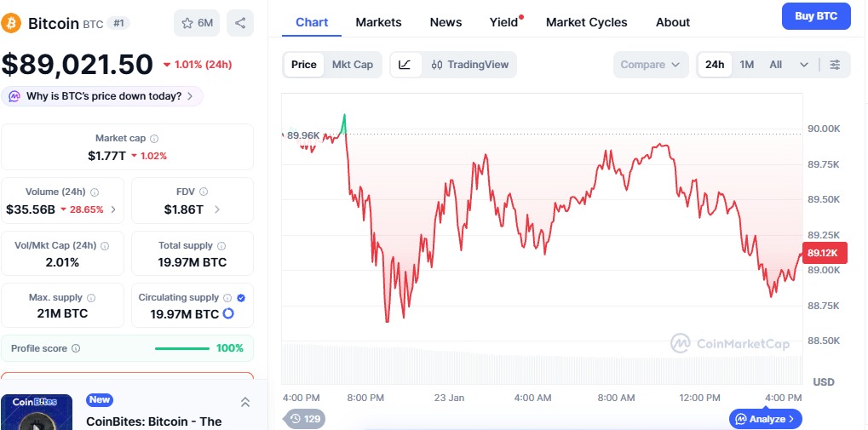Open the Market Cycles tab
The image size is (868, 430).
point(586,22)
